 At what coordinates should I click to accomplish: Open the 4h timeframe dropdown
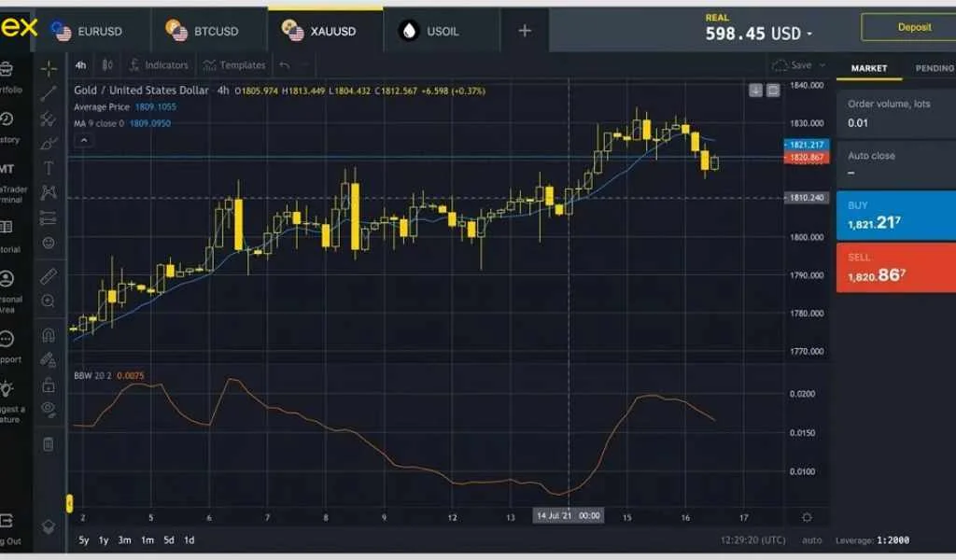pos(79,65)
